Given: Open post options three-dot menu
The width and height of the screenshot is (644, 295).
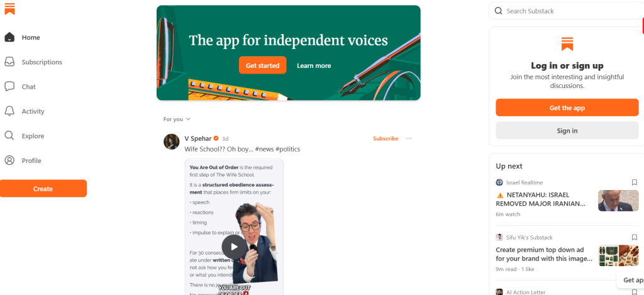Looking at the screenshot, I should [x=409, y=138].
